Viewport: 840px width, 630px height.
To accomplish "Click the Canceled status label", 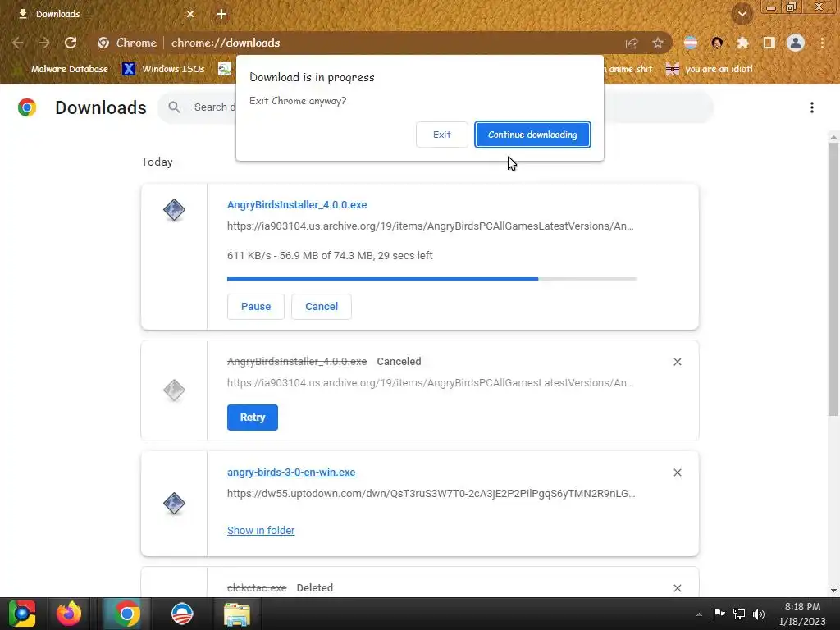I will (x=399, y=362).
